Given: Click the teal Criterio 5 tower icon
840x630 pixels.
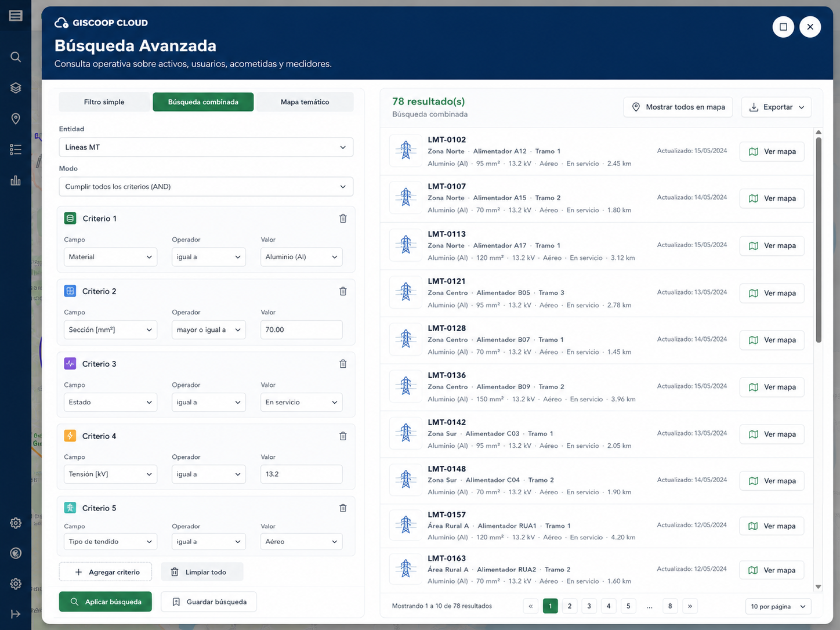Looking at the screenshot, I should pyautogui.click(x=70, y=508).
